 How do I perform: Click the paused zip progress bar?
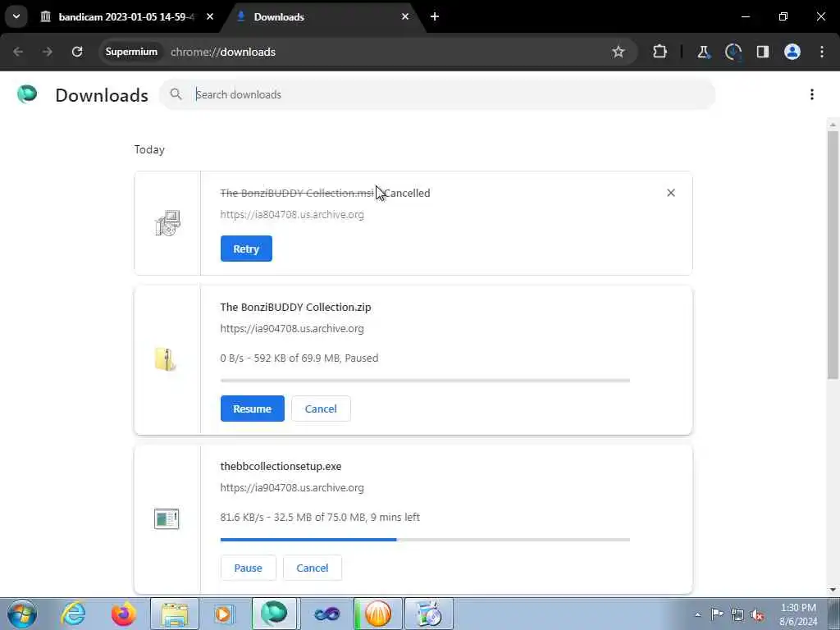pos(425,381)
